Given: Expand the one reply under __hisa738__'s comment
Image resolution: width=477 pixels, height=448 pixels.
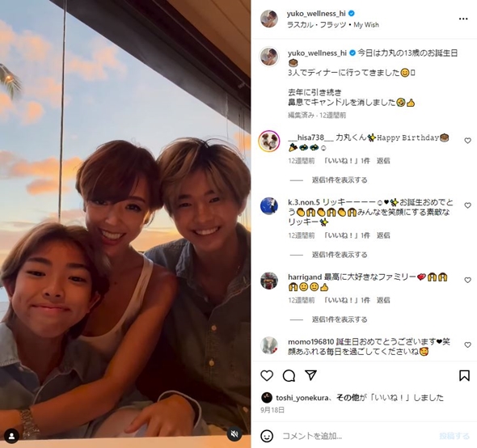Looking at the screenshot, I should [340, 180].
